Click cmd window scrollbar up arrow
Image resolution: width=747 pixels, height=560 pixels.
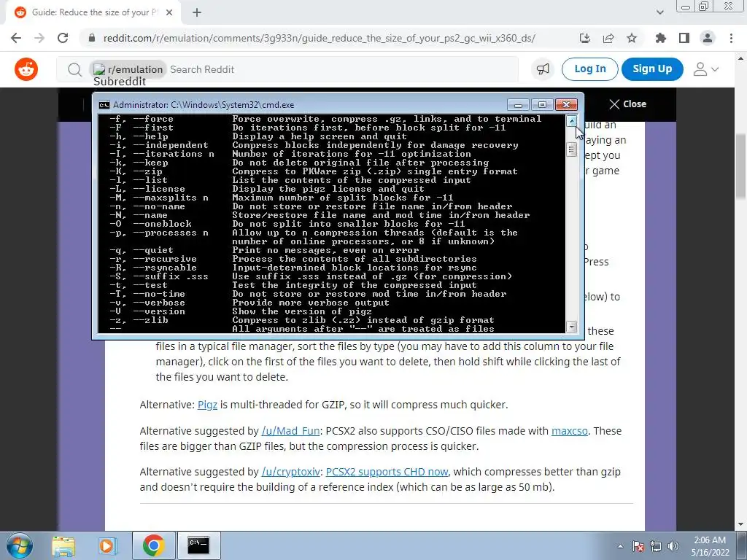pyautogui.click(x=571, y=121)
